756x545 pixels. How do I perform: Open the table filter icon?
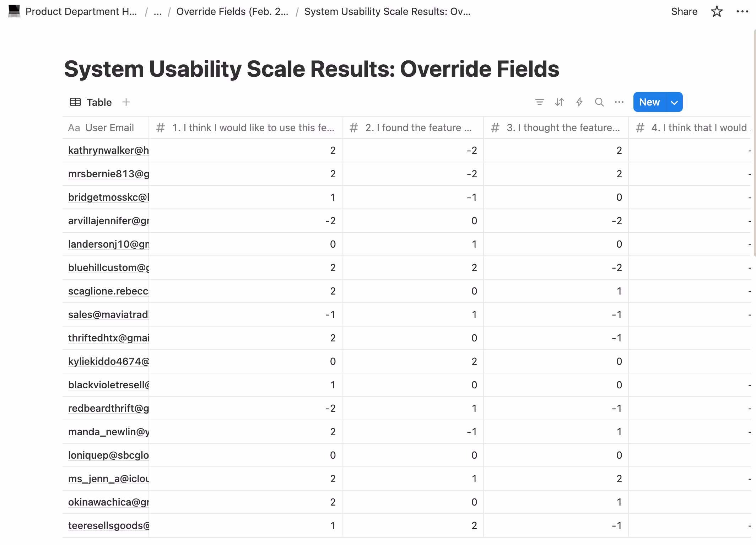539,102
